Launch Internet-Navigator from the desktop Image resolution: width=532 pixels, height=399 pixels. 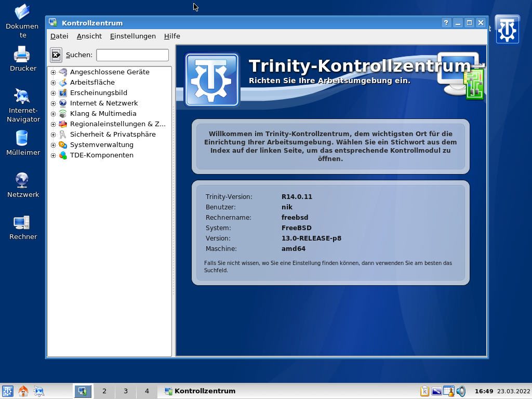(22, 96)
